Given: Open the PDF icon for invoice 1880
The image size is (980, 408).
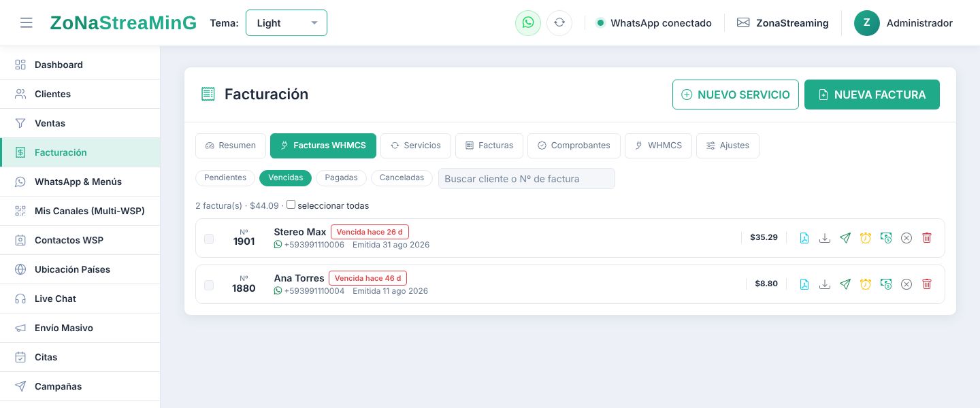Looking at the screenshot, I should [x=804, y=284].
